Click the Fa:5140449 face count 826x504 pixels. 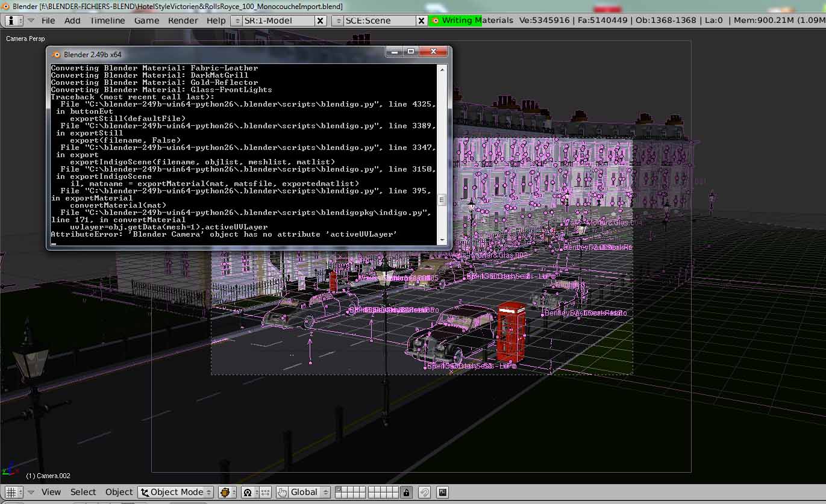602,20
